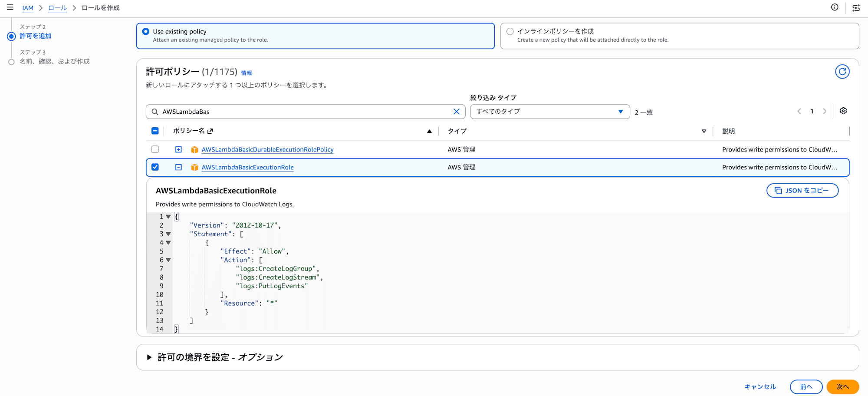This screenshot has width=868, height=396.
Task: Sort by policy name ascending arrow
Action: click(429, 131)
